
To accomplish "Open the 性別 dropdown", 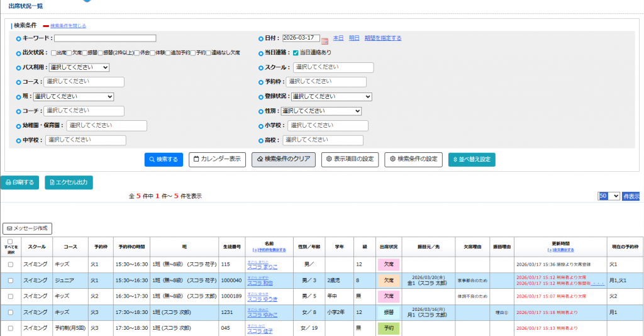I will (321, 111).
